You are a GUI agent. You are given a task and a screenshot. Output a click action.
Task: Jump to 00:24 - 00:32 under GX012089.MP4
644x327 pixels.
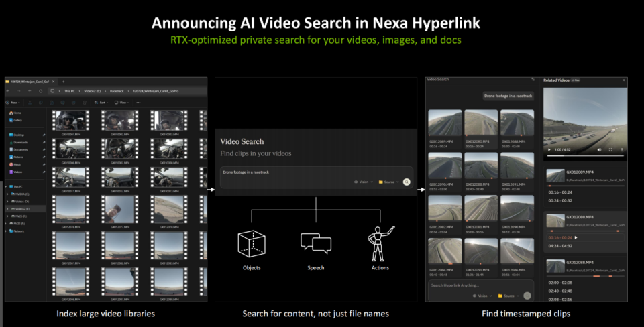pos(560,200)
